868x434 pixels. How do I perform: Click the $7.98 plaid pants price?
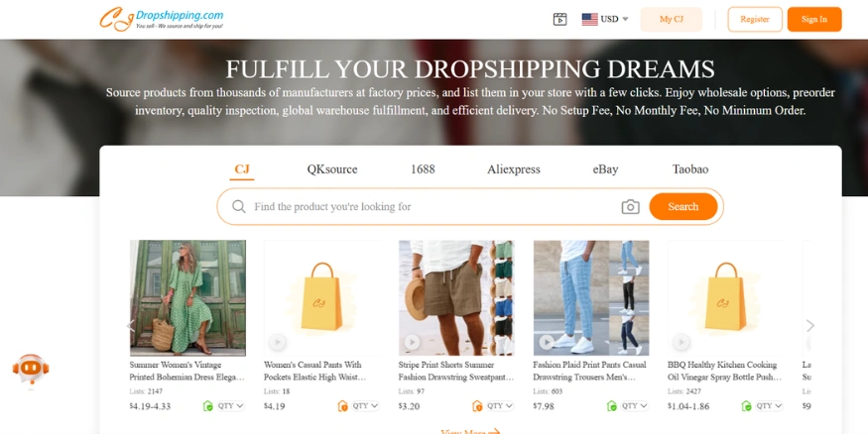(x=544, y=406)
